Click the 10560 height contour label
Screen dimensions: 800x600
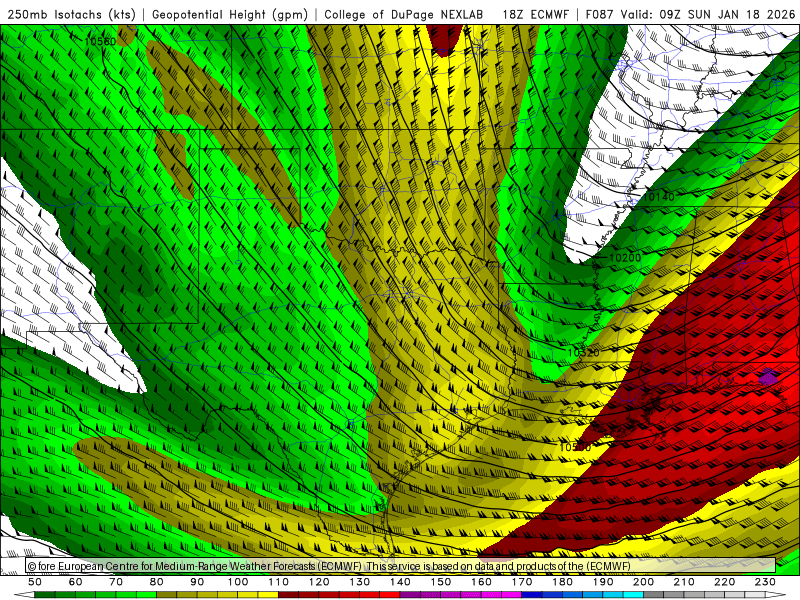(x=101, y=41)
